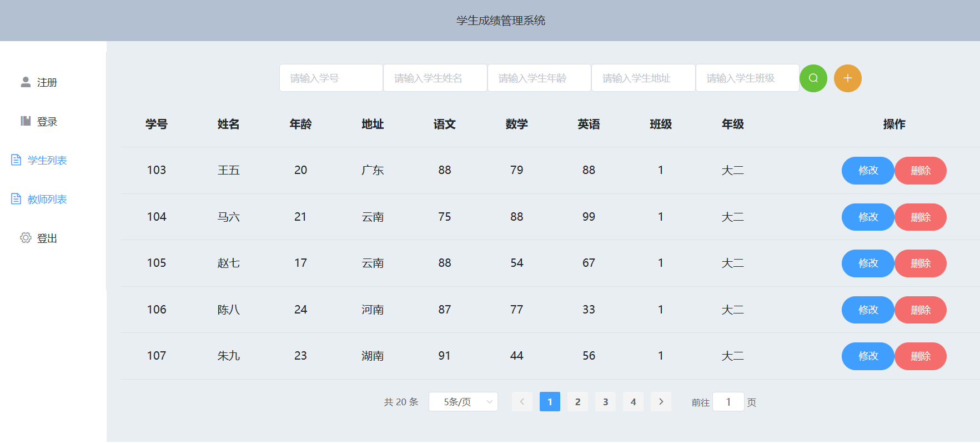This screenshot has height=443, width=980.
Task: Click the book icon beside 登录
Action: pos(26,121)
